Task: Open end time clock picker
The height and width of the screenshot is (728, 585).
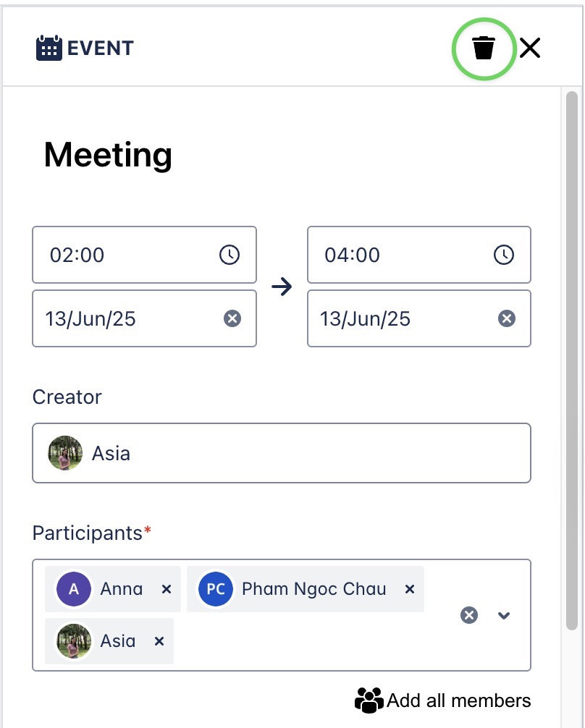Action: pos(504,255)
